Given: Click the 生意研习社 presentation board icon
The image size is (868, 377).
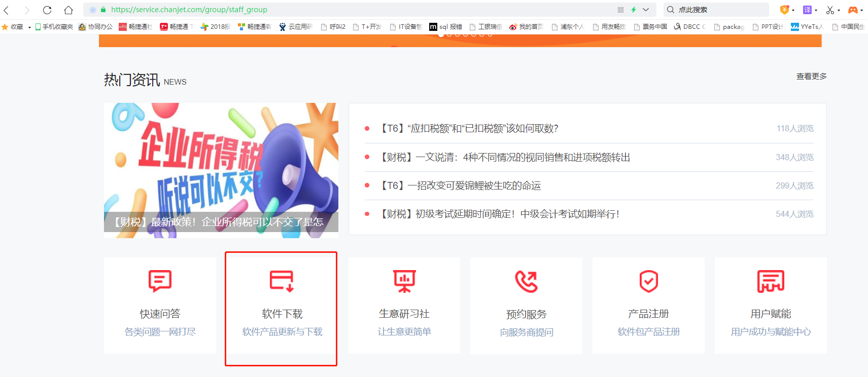Looking at the screenshot, I should [x=404, y=281].
